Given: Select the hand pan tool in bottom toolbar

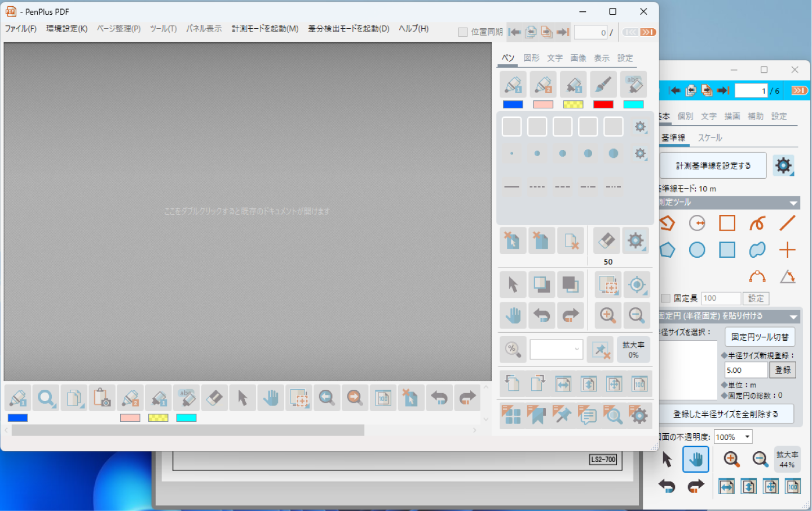Looking at the screenshot, I should (x=271, y=399).
